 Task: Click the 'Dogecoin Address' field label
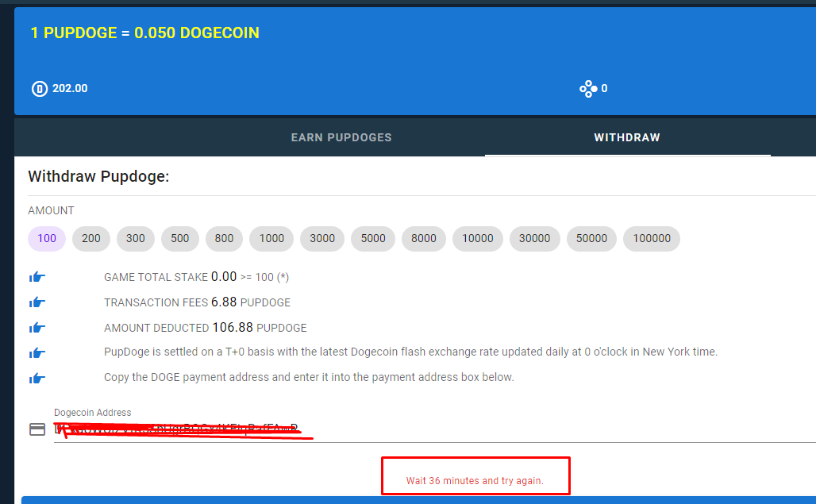tap(93, 413)
